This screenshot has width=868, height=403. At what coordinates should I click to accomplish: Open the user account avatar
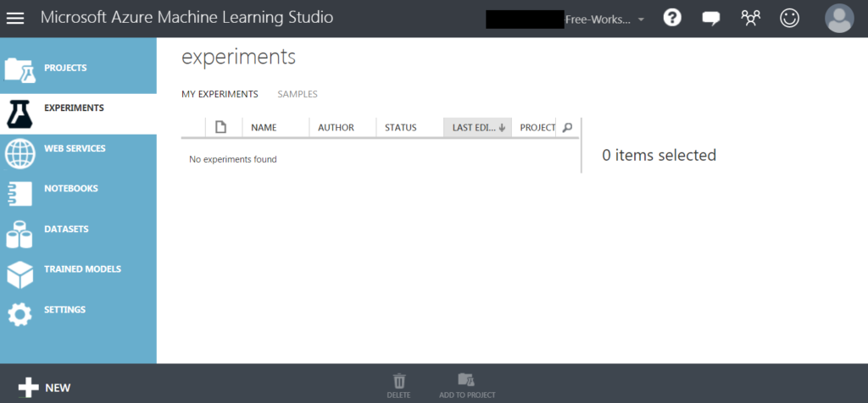click(x=839, y=19)
